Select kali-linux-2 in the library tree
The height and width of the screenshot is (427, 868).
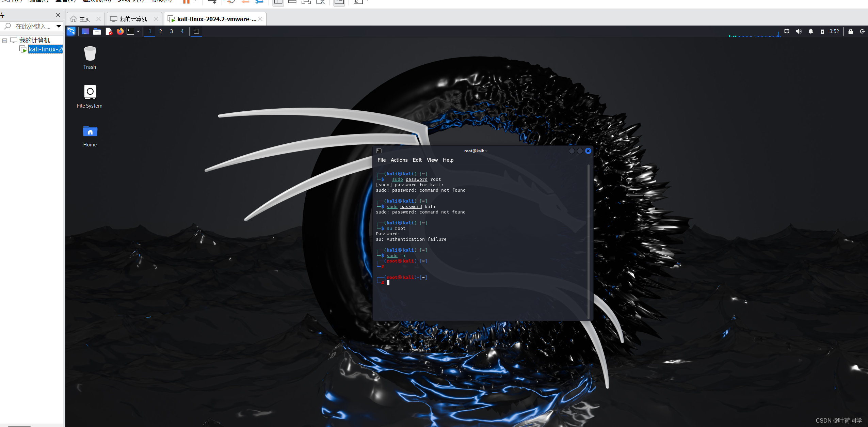(x=45, y=49)
